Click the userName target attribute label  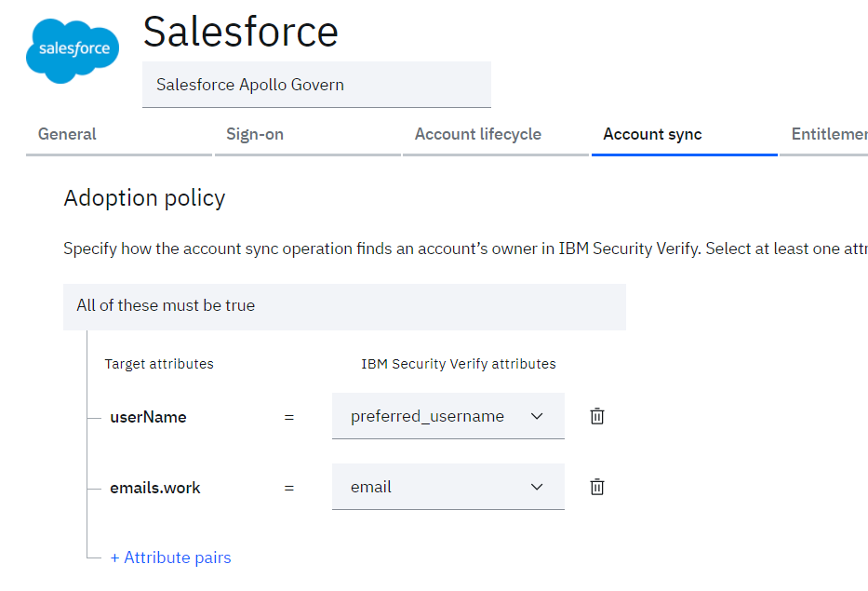pos(148,417)
